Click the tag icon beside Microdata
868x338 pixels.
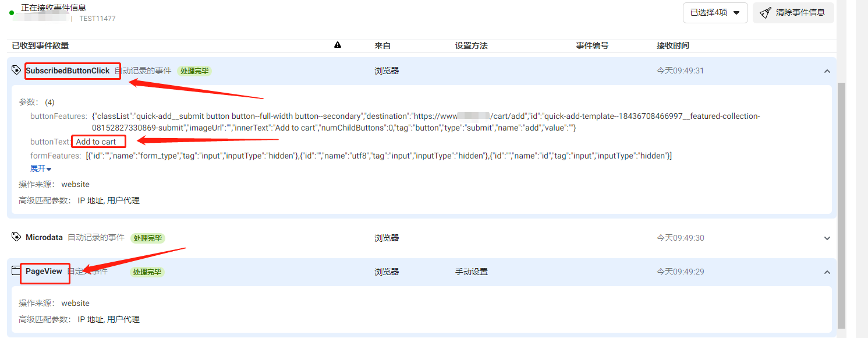point(16,237)
